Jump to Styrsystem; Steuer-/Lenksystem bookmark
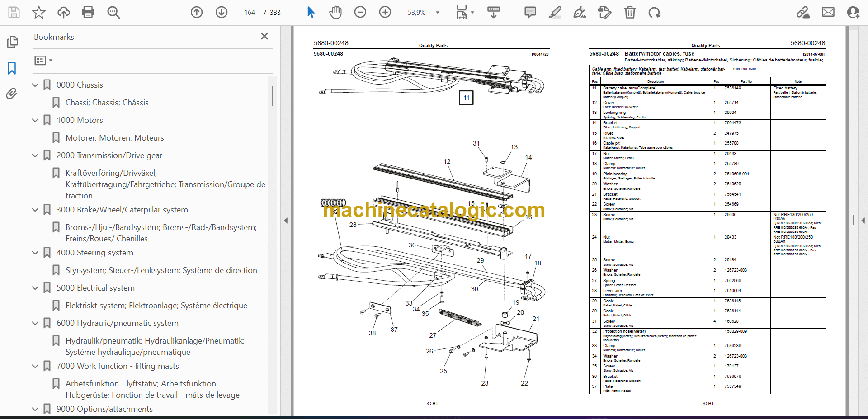Viewport: 868px width, 419px height. pyautogui.click(x=161, y=270)
